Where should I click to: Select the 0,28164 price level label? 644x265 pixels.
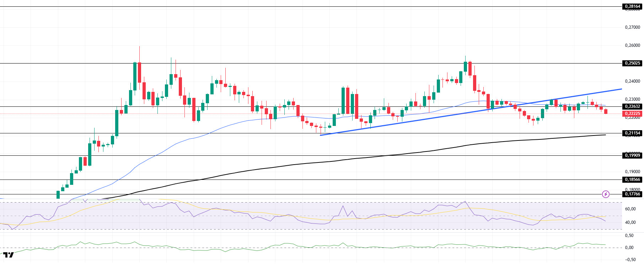coord(633,6)
